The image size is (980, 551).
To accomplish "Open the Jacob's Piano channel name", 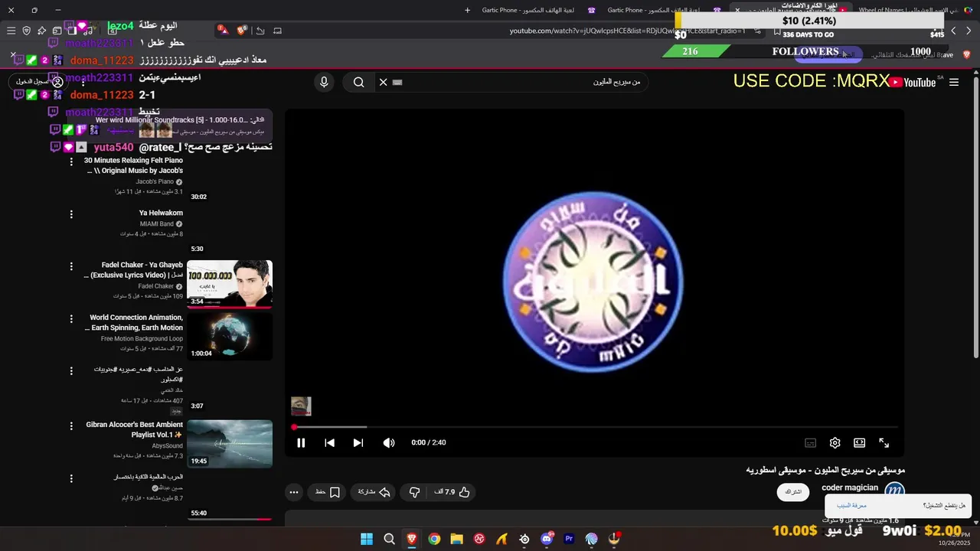I will tap(155, 181).
